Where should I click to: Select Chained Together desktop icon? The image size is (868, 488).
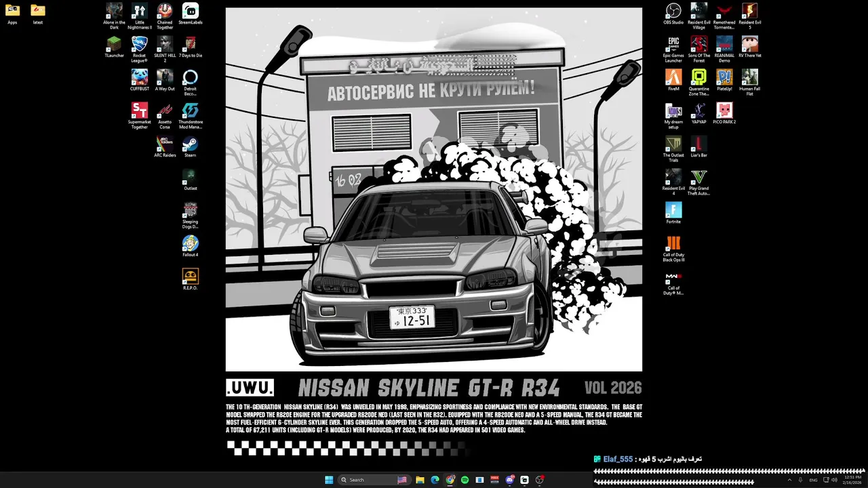(165, 16)
